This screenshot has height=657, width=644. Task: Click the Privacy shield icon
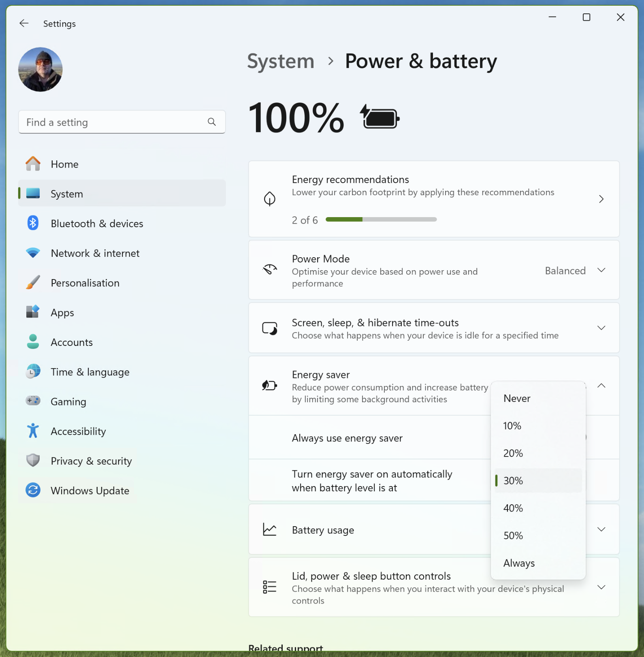click(33, 460)
